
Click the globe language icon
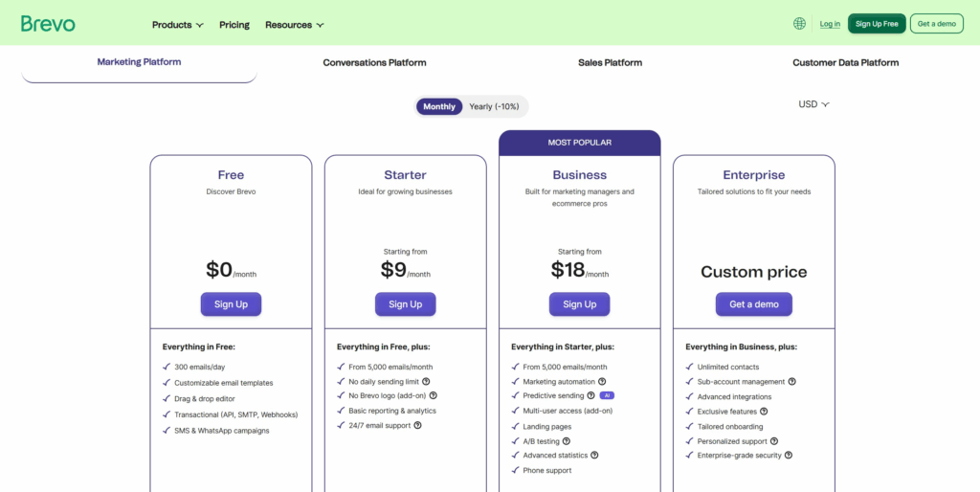pos(799,24)
